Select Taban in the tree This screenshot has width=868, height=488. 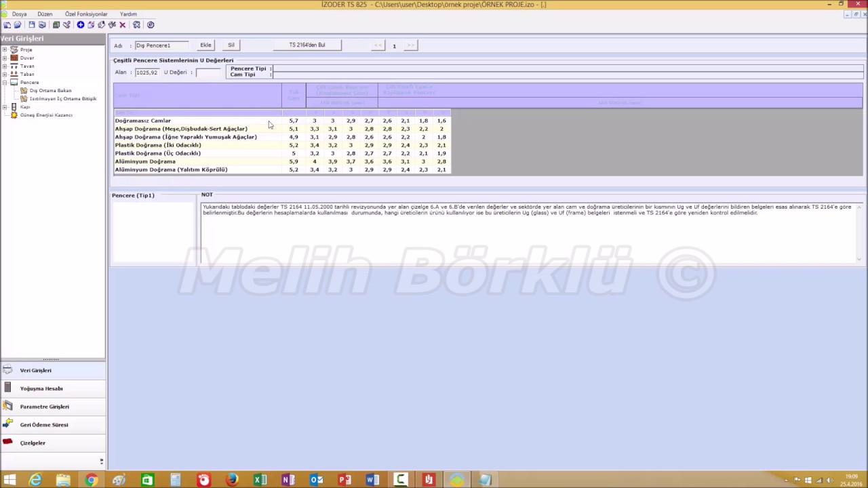(x=27, y=74)
